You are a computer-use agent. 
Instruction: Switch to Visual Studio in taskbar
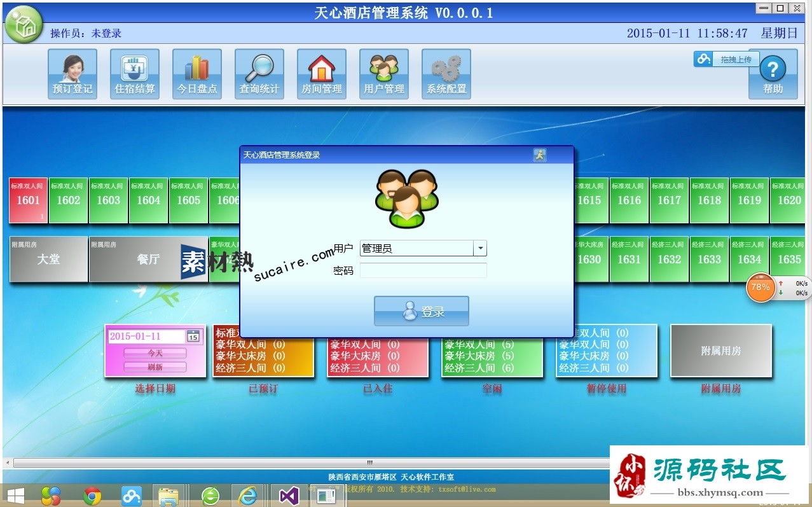[289, 496]
